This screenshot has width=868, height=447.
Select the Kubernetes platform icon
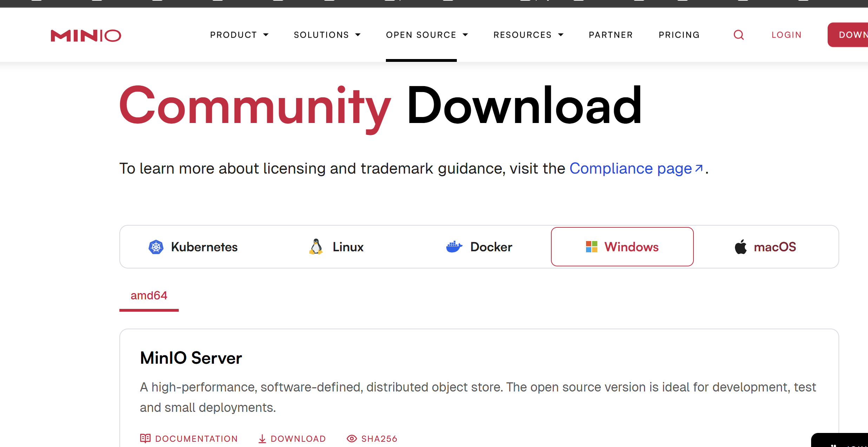point(156,247)
